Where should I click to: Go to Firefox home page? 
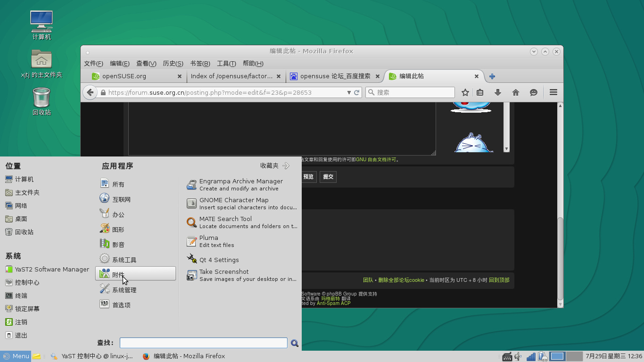(516, 92)
